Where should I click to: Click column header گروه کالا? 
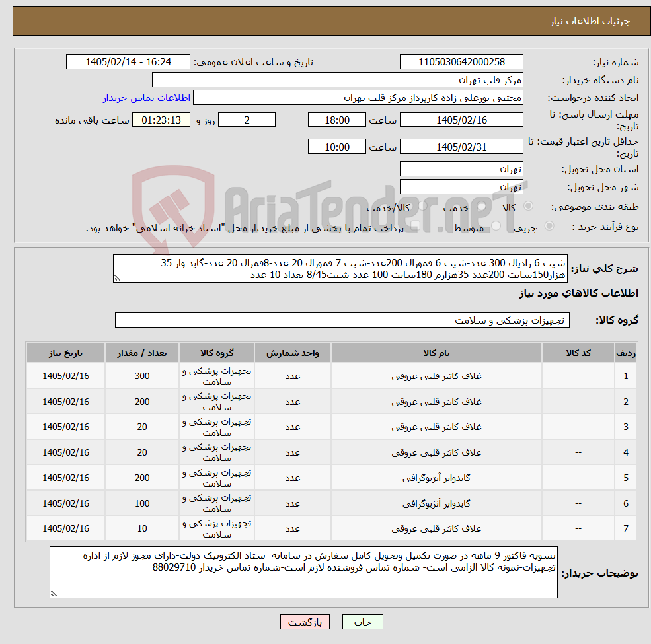pyautogui.click(x=217, y=353)
